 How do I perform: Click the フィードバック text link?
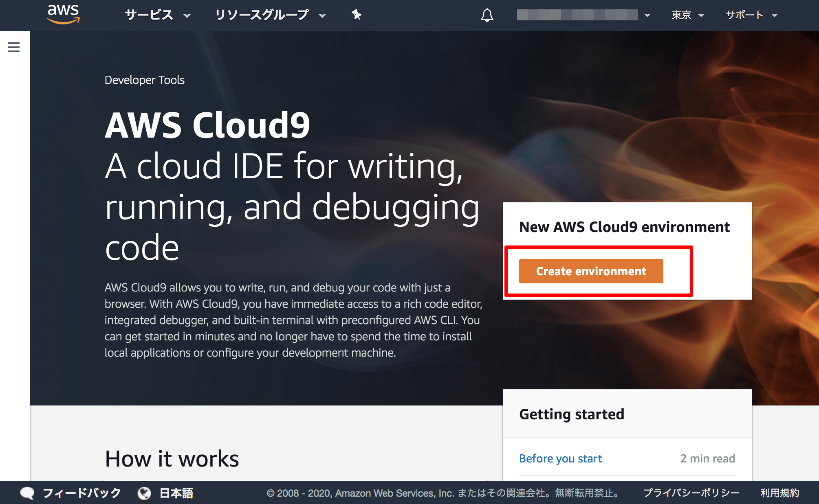(82, 493)
